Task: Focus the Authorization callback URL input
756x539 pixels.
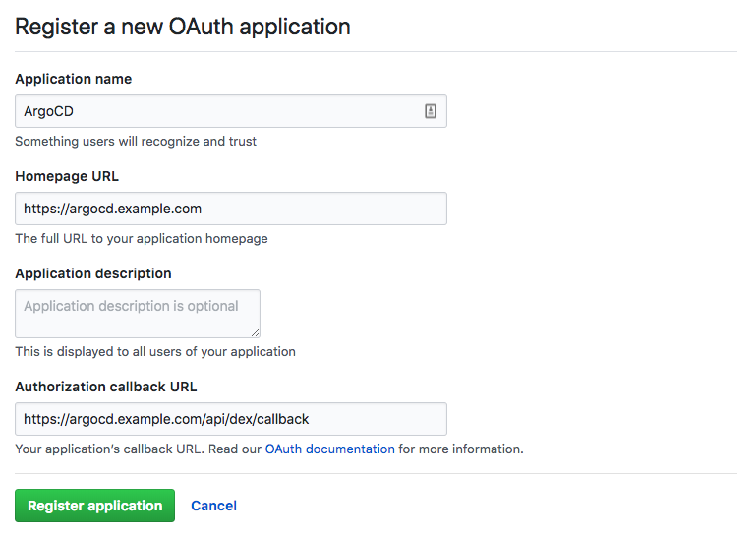Action: pos(230,419)
